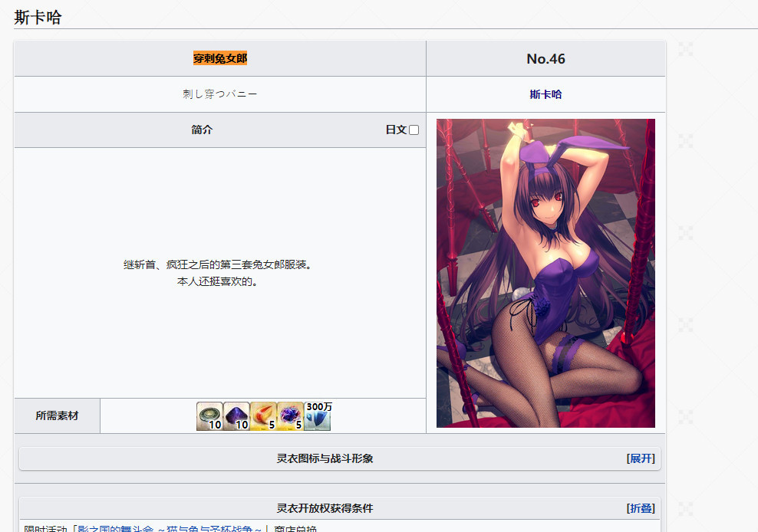Image resolution: width=758 pixels, height=532 pixels.
Task: Open the 斯卡哈 servant link
Action: [545, 94]
